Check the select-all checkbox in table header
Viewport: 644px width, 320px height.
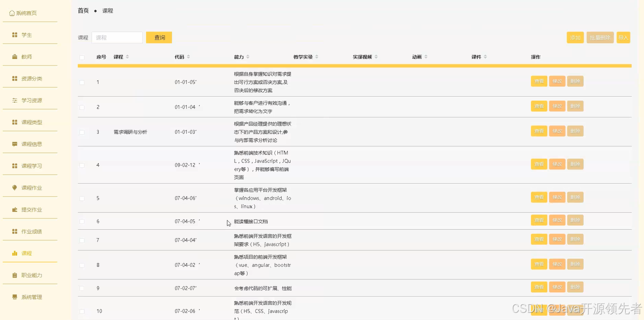click(x=82, y=57)
